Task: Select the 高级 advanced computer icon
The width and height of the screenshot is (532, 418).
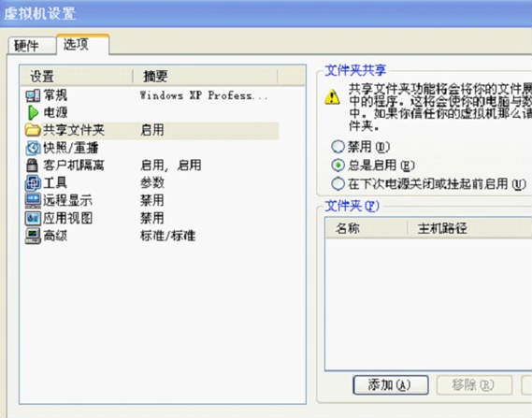Action: click(x=33, y=236)
